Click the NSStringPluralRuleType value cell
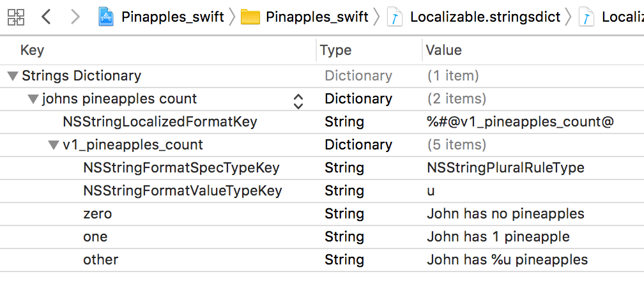Viewport: 644px width, 290px height. coord(505,168)
